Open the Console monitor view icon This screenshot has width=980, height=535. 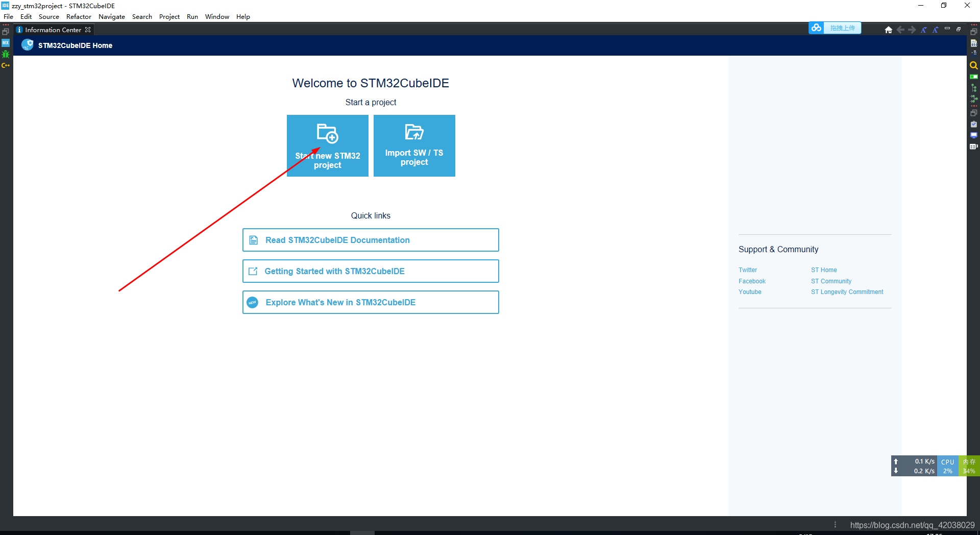pyautogui.click(x=974, y=135)
